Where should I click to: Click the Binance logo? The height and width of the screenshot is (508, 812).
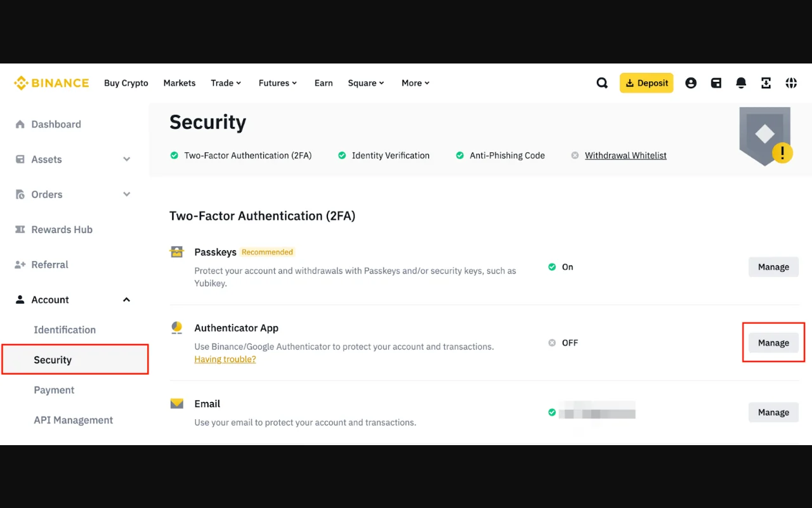click(x=51, y=83)
